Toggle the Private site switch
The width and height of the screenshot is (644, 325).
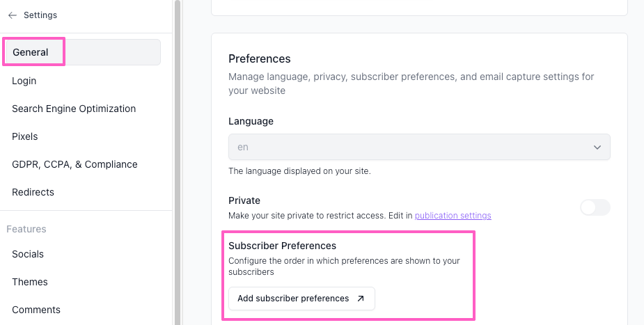click(x=595, y=207)
